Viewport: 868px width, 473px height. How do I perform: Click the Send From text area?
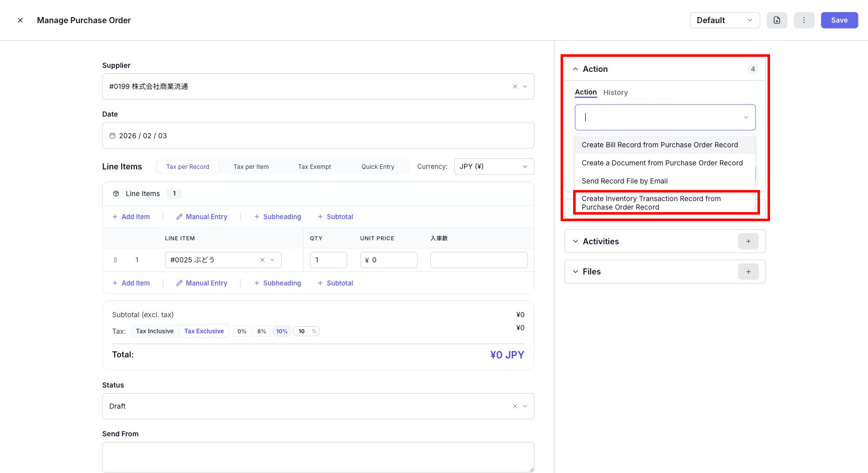[x=318, y=457]
